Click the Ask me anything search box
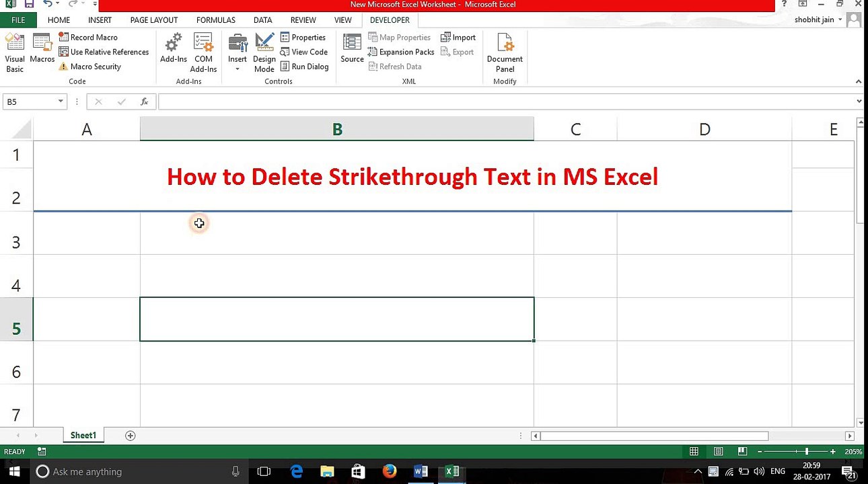 coord(140,471)
